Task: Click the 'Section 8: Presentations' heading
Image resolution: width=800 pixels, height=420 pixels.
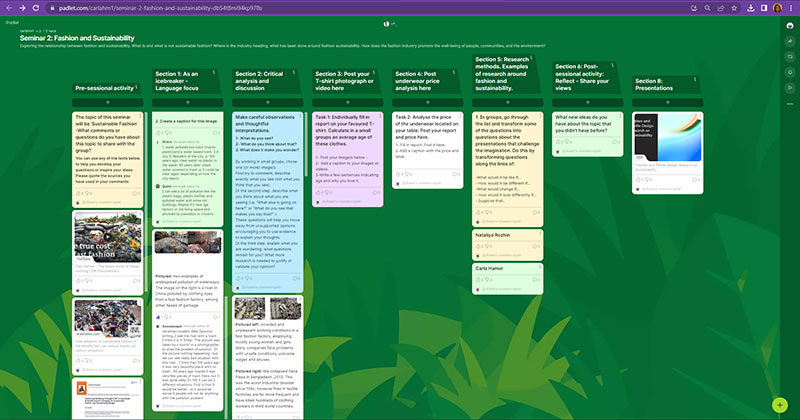Action: pyautogui.click(x=654, y=84)
